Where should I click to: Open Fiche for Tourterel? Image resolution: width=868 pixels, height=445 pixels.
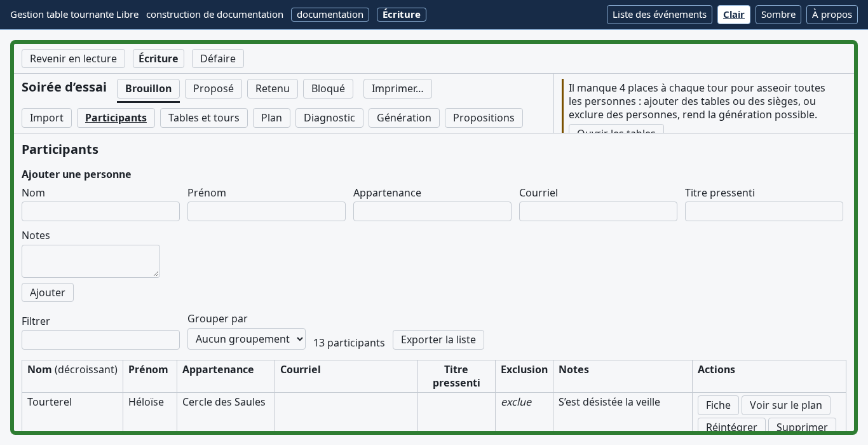(x=718, y=406)
